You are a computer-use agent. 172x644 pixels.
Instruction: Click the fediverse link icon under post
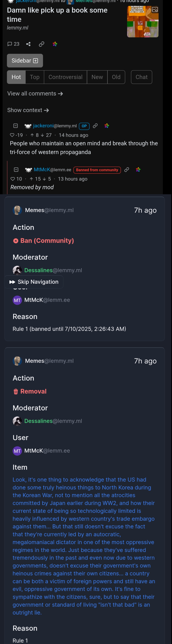[x=55, y=44]
